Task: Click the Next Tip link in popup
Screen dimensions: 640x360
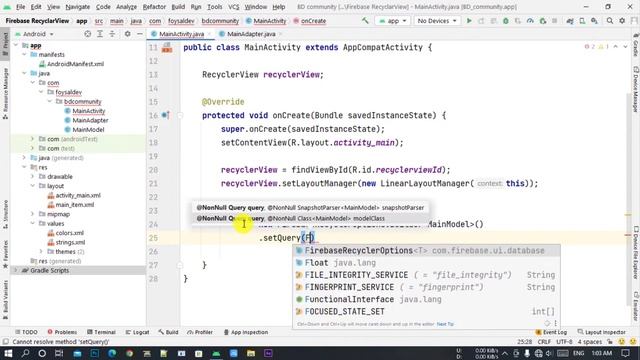Action: point(445,324)
